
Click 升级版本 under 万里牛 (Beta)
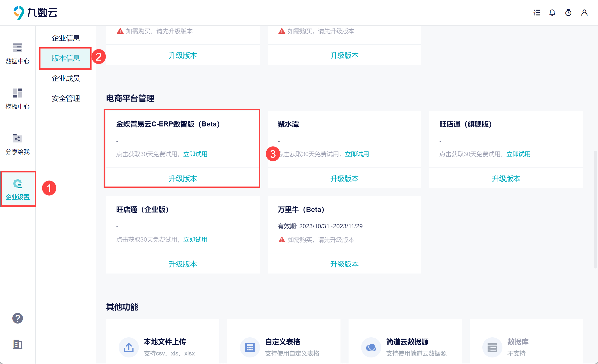point(344,264)
